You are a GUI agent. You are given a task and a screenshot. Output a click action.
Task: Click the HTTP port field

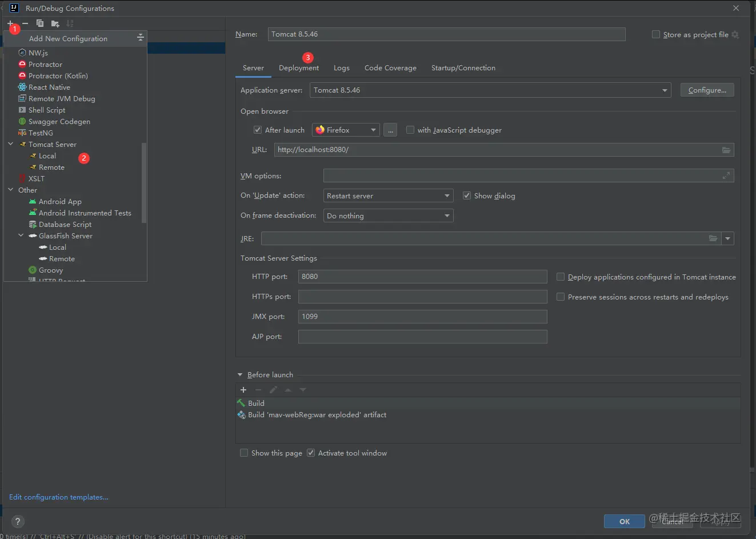click(423, 277)
